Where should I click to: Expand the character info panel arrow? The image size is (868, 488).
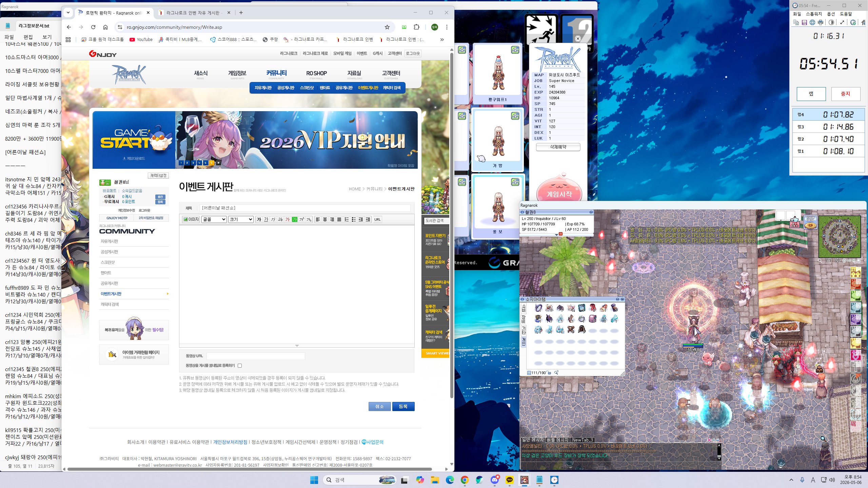556,235
